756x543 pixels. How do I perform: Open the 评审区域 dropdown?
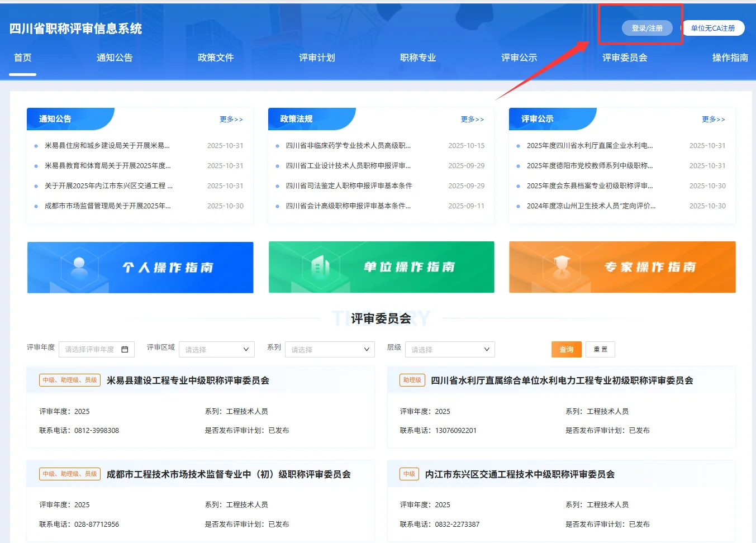(x=217, y=349)
